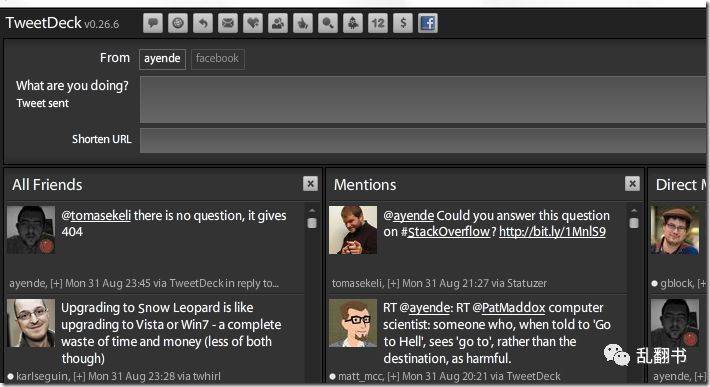Open the favorites heart icon
Screen dimensions: 710x387
point(253,23)
